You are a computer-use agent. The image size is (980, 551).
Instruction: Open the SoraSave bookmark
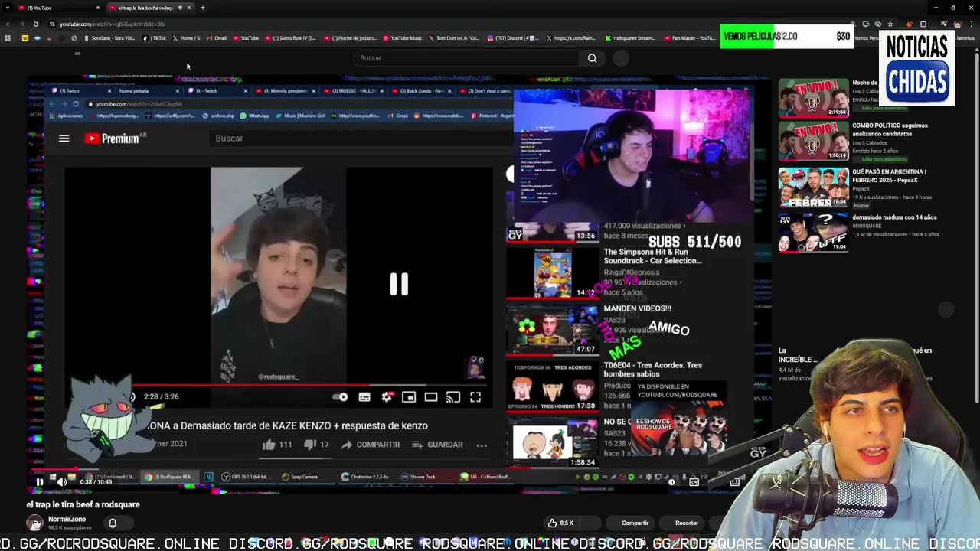109,37
